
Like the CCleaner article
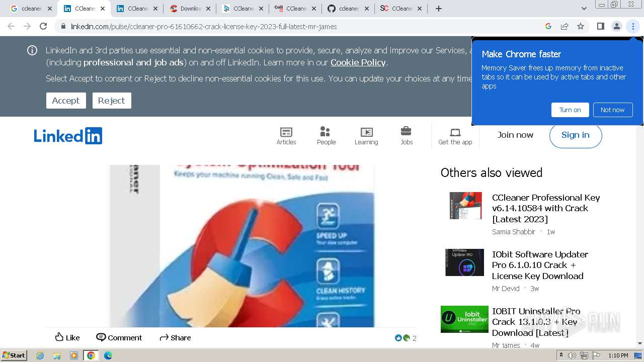(67, 337)
